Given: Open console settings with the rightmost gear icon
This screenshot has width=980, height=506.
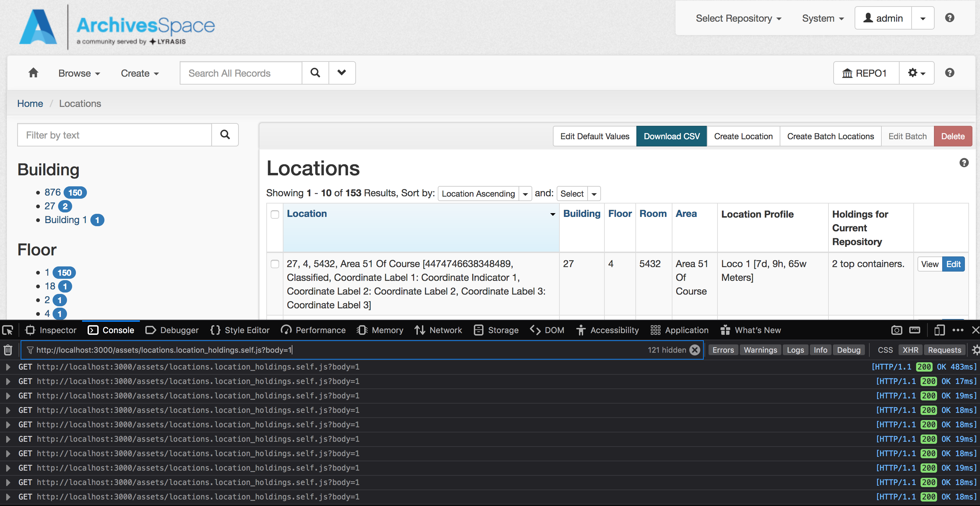Looking at the screenshot, I should 976,350.
